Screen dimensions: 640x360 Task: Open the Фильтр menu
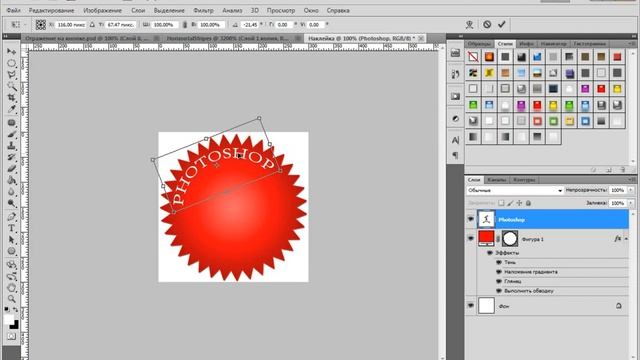[203, 10]
